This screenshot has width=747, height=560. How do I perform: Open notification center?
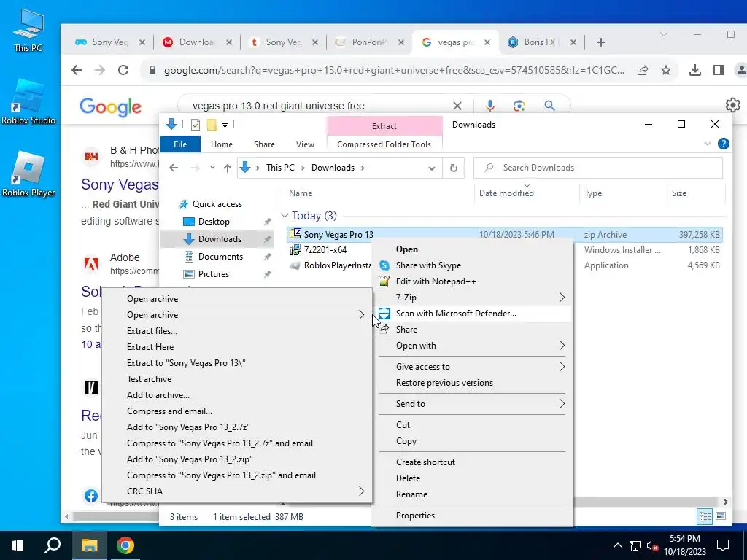(723, 545)
